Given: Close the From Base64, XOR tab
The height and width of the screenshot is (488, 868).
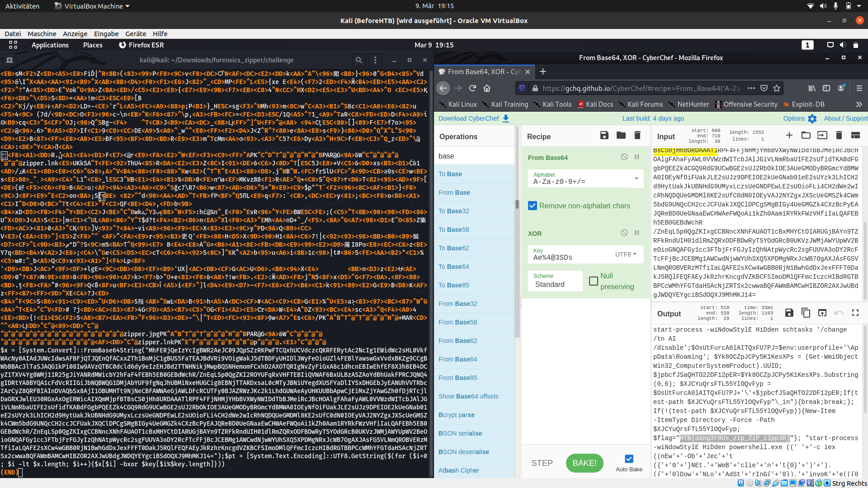Looking at the screenshot, I should coord(528,72).
